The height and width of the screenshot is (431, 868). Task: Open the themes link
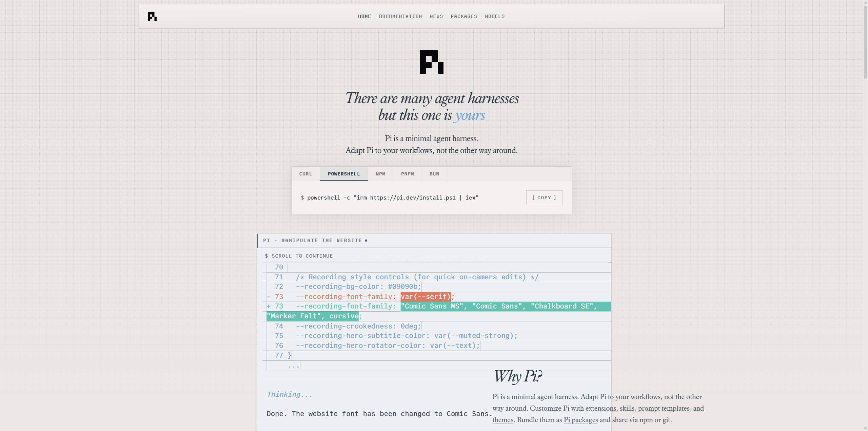point(503,420)
